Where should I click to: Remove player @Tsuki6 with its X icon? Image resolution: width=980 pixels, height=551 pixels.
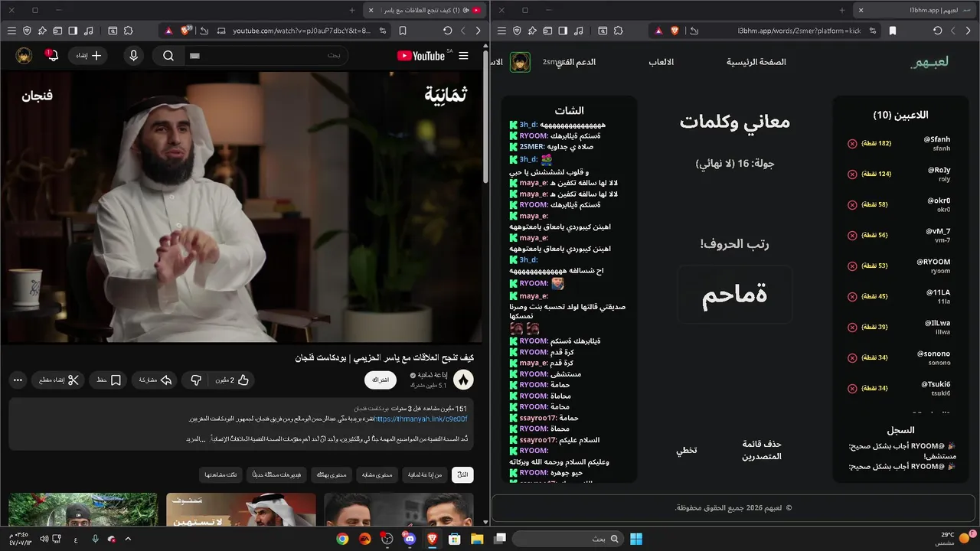coord(852,389)
